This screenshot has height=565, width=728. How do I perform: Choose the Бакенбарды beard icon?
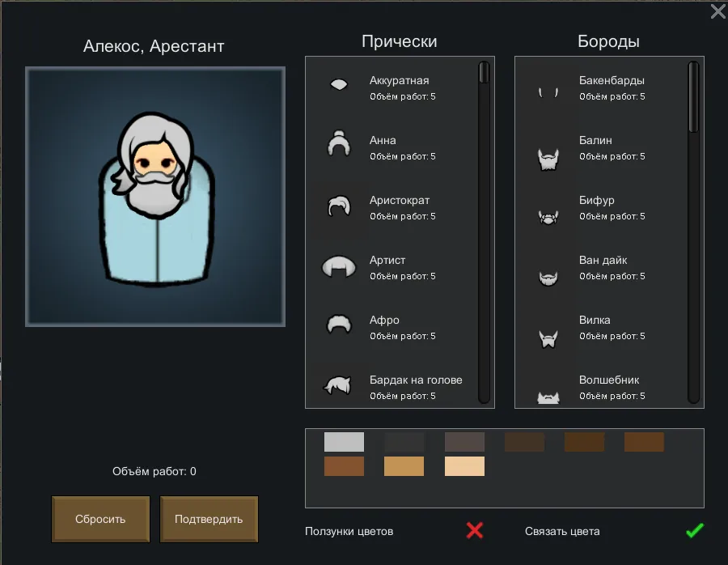click(548, 92)
